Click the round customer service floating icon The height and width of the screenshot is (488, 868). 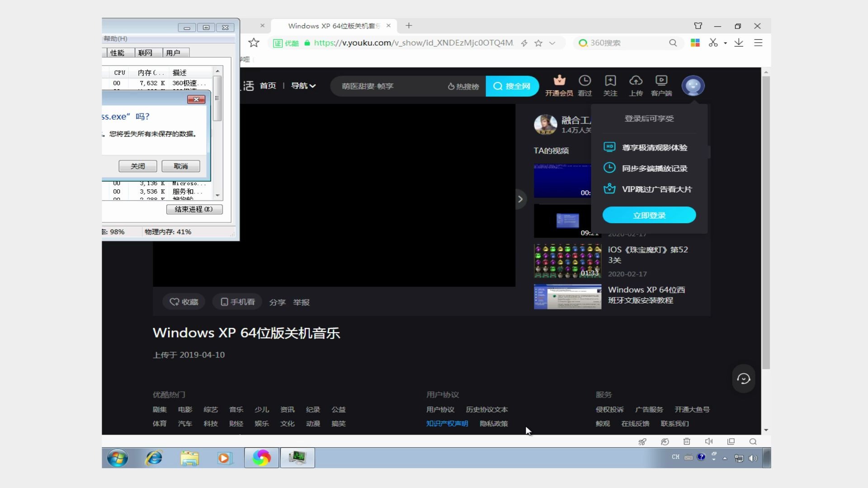click(x=744, y=379)
